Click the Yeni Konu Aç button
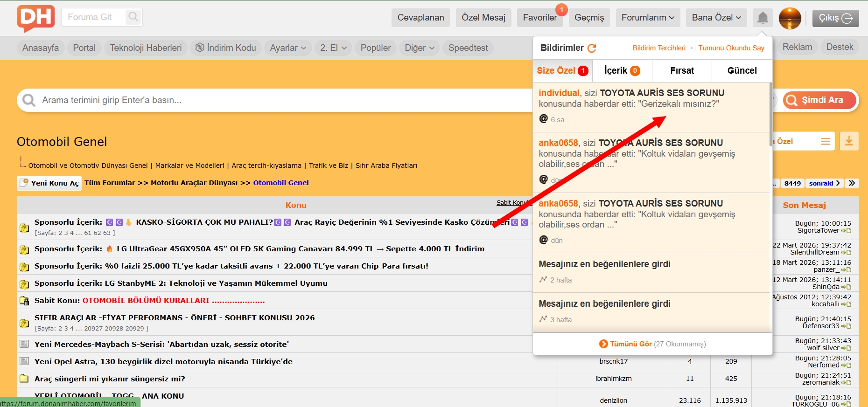Viewport: 868px width, 407px height. coord(49,183)
